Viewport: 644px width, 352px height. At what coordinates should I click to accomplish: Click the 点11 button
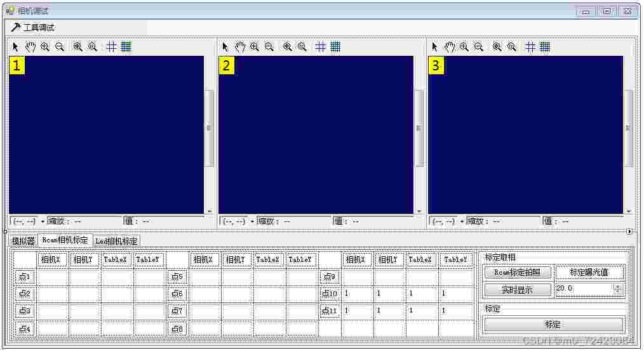pos(330,311)
